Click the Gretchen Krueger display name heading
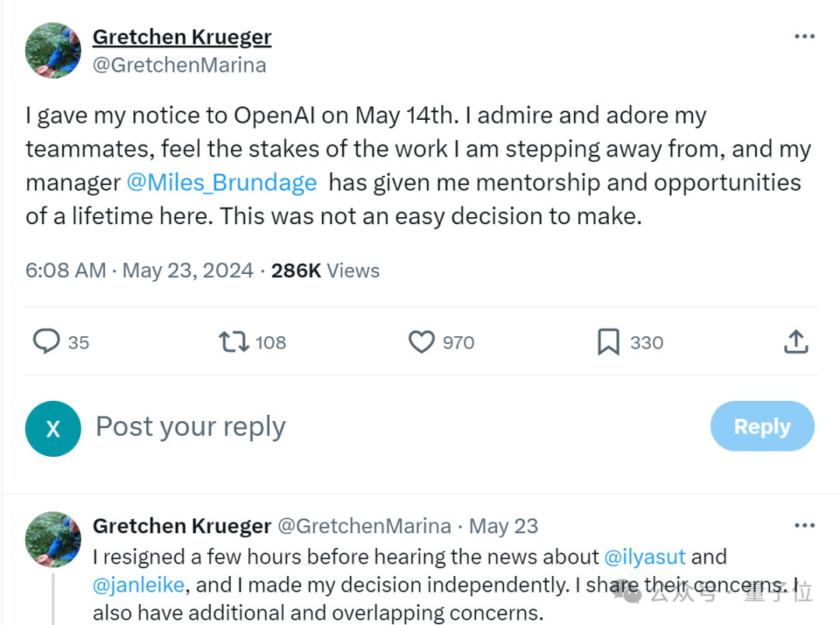 click(x=182, y=37)
